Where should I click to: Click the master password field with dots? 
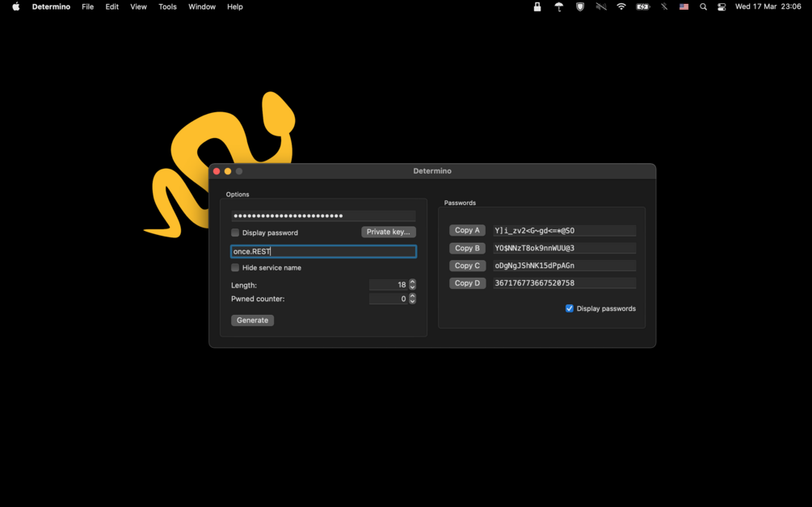coord(323,216)
